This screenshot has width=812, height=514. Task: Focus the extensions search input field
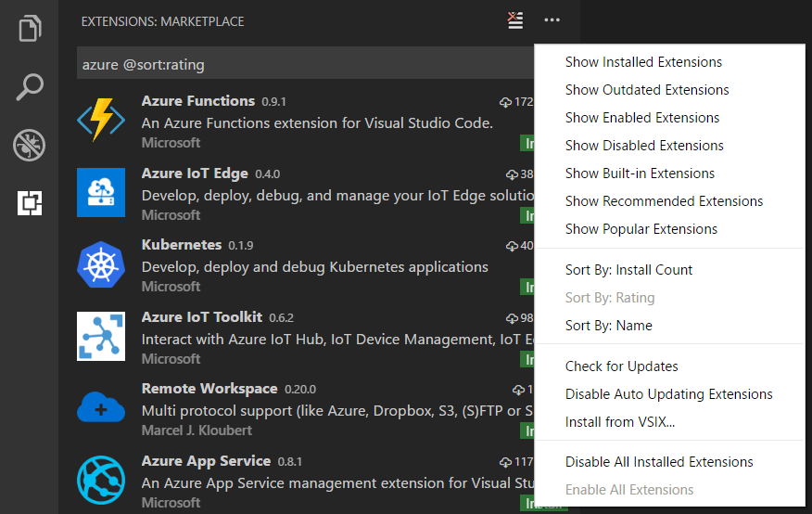(x=306, y=63)
